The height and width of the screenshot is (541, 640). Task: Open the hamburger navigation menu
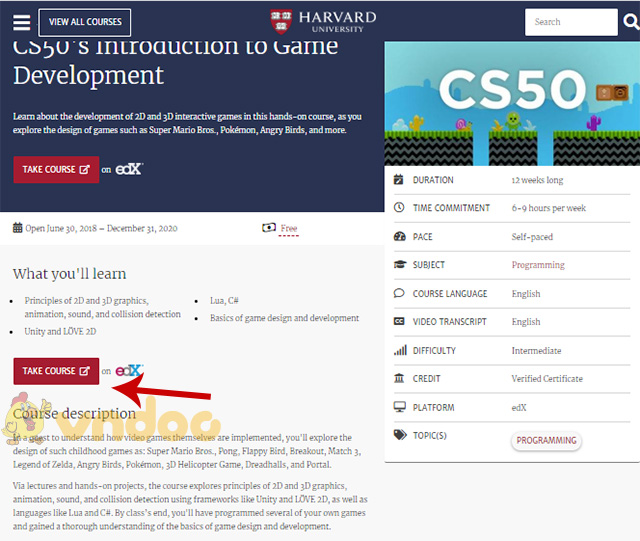pos(20,21)
